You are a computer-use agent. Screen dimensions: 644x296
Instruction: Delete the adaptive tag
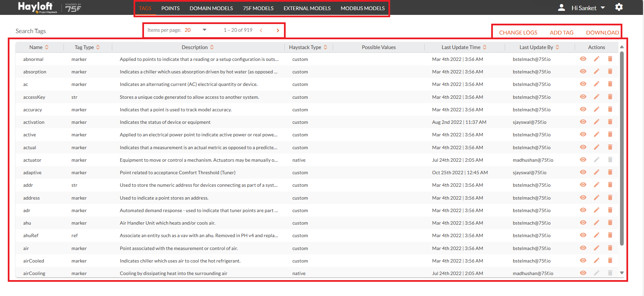pyautogui.click(x=610, y=172)
